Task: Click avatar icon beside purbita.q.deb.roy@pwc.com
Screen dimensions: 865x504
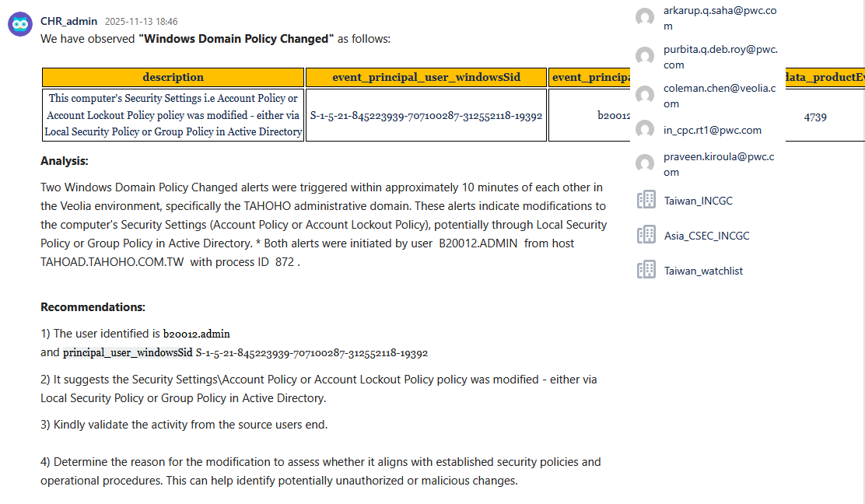Action: coord(645,57)
